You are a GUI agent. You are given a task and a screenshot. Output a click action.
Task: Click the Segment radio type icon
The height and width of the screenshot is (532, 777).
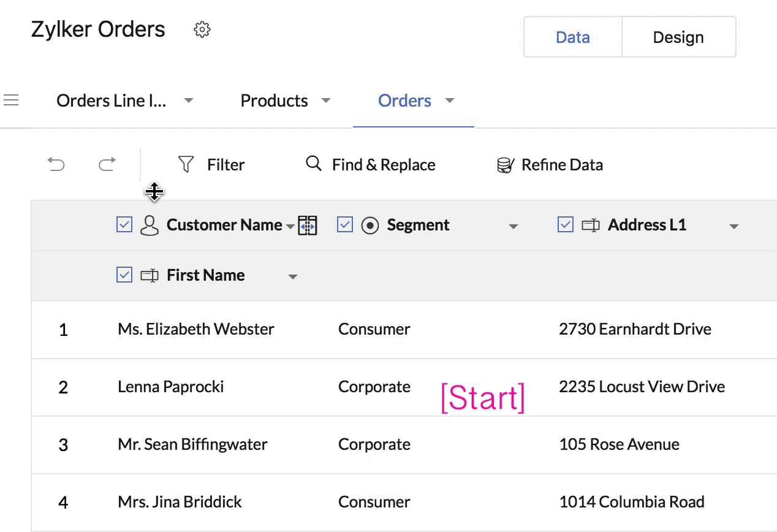[370, 226]
